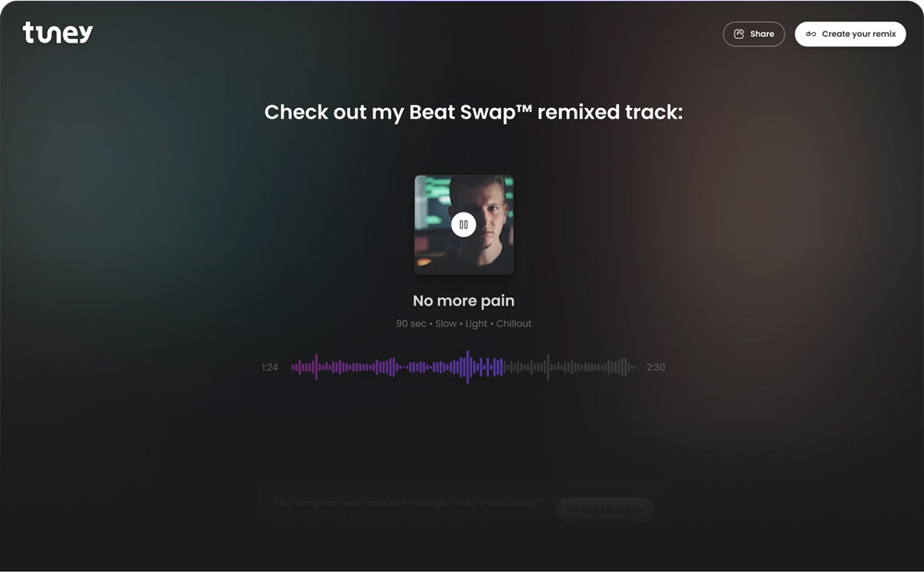Click the share icon in the Share button
This screenshot has width=924, height=572.
pyautogui.click(x=739, y=34)
